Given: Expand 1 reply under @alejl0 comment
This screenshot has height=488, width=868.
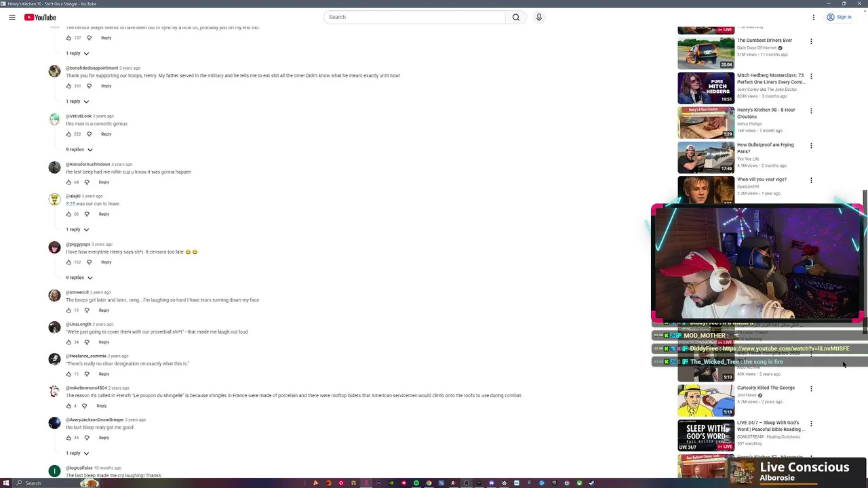Looking at the screenshot, I should pyautogui.click(x=77, y=230).
